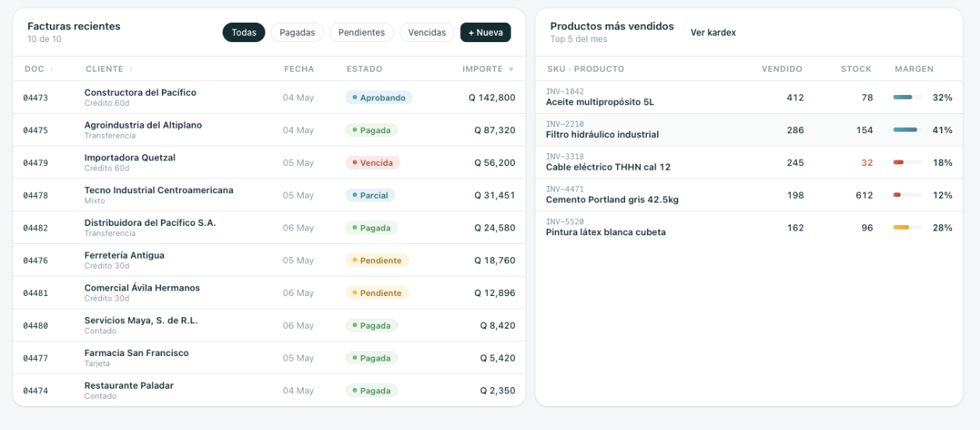980x430 pixels.
Task: Open the Ver kardex link
Action: (x=713, y=33)
